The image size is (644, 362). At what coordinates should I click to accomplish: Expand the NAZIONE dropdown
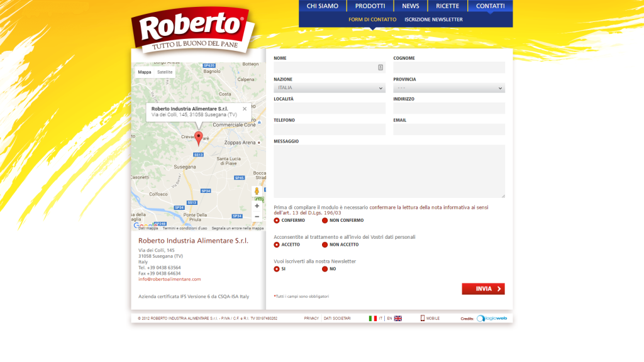click(330, 88)
